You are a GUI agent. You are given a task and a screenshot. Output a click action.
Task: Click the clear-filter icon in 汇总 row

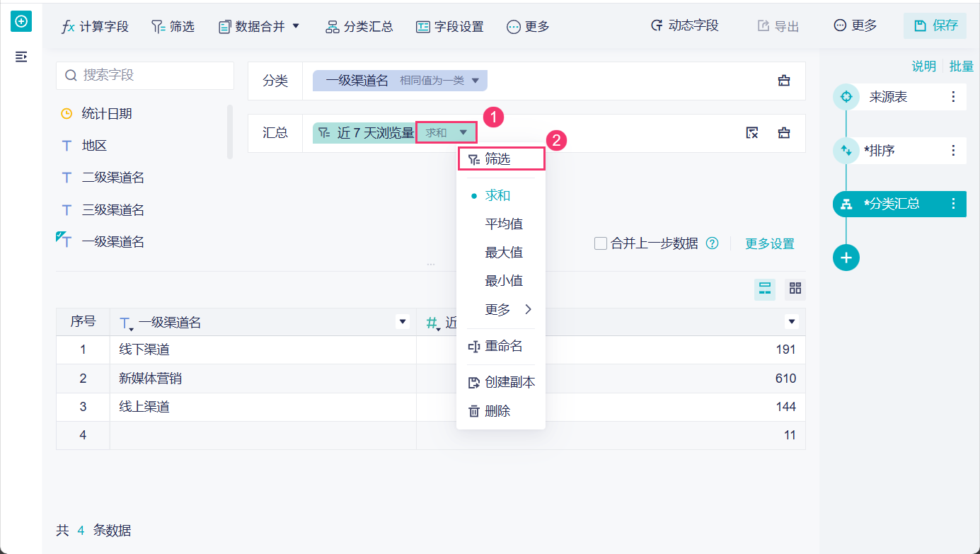[752, 133]
